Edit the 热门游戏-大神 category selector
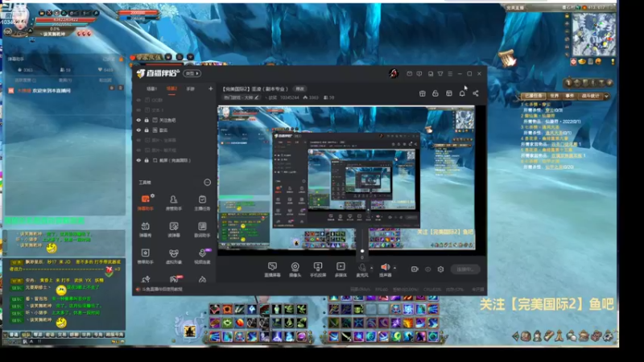This screenshot has width=644, height=362. (x=241, y=97)
